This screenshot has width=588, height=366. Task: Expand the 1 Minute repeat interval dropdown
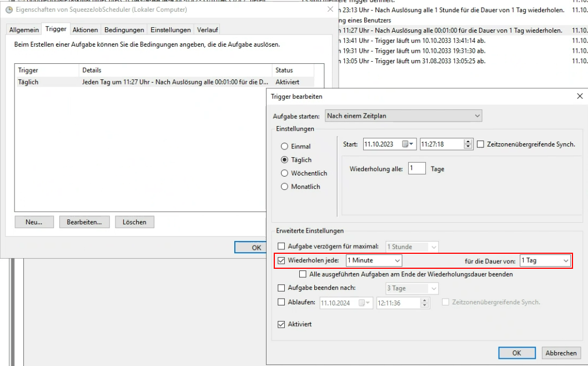[x=374, y=260]
